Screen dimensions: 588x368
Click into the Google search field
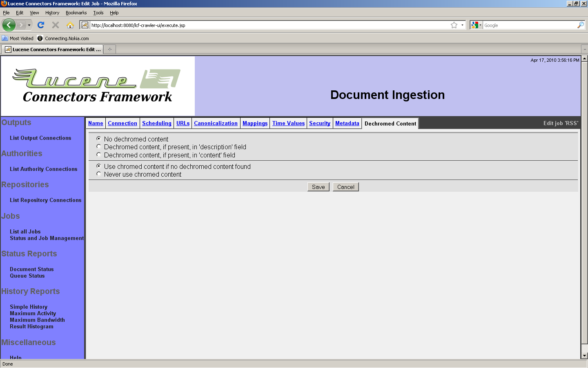pyautogui.click(x=529, y=25)
